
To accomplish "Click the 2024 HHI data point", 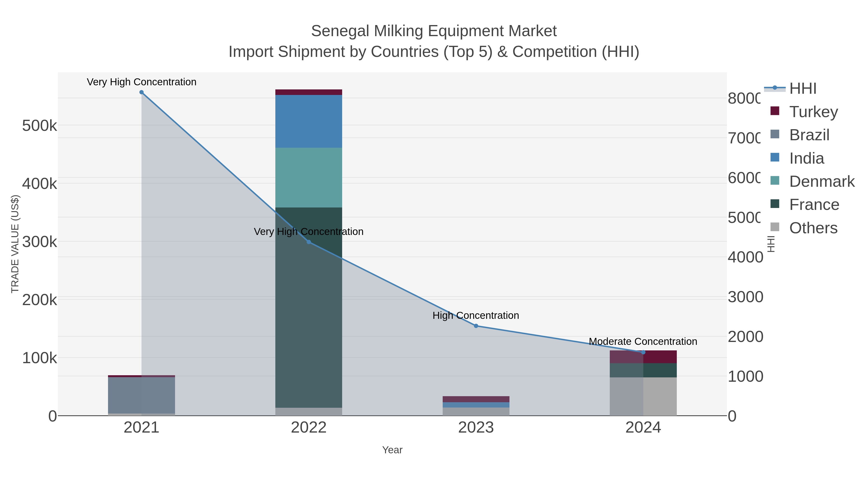I will pos(643,352).
